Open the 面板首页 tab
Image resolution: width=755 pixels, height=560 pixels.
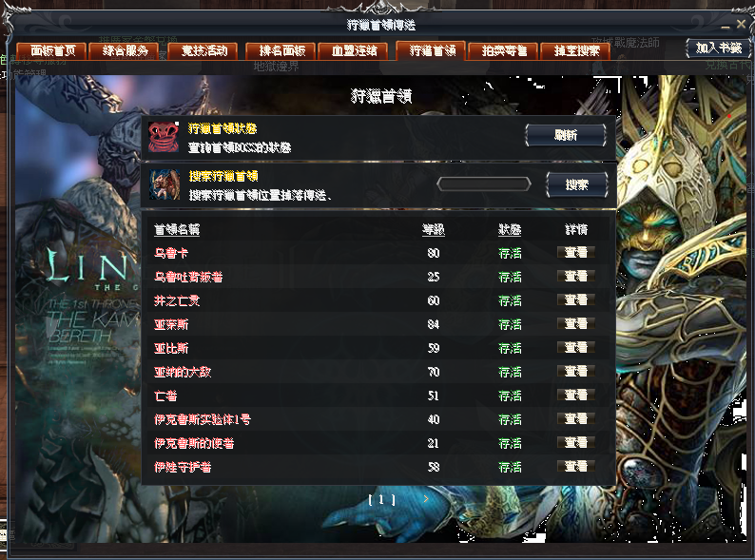(52, 51)
